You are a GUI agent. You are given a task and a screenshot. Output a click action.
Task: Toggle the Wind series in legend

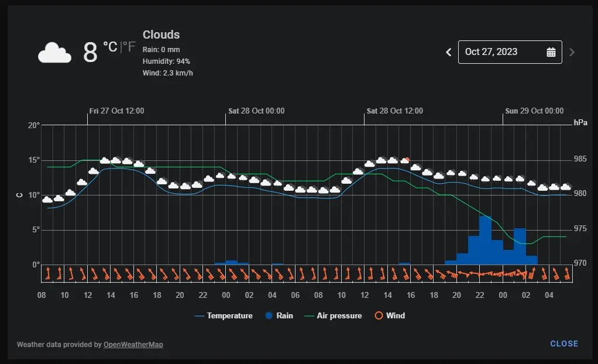click(390, 315)
